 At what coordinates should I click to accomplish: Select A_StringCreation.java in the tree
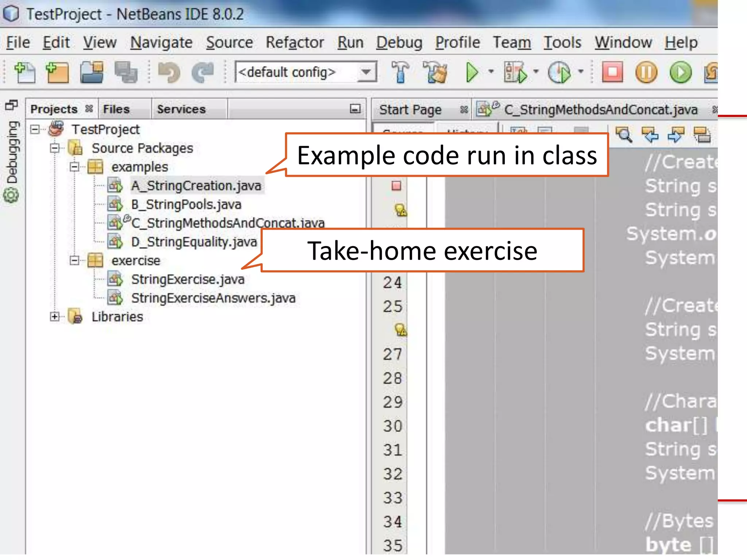[196, 186]
